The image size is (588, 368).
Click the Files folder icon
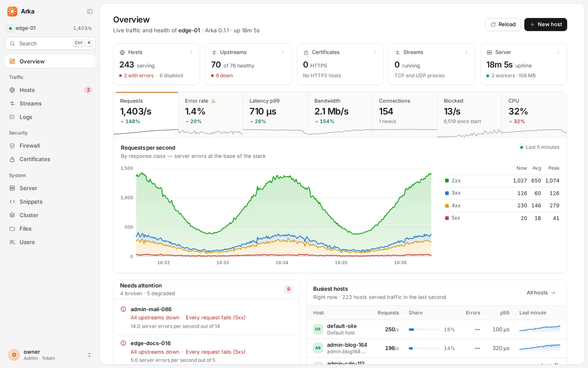(12, 229)
